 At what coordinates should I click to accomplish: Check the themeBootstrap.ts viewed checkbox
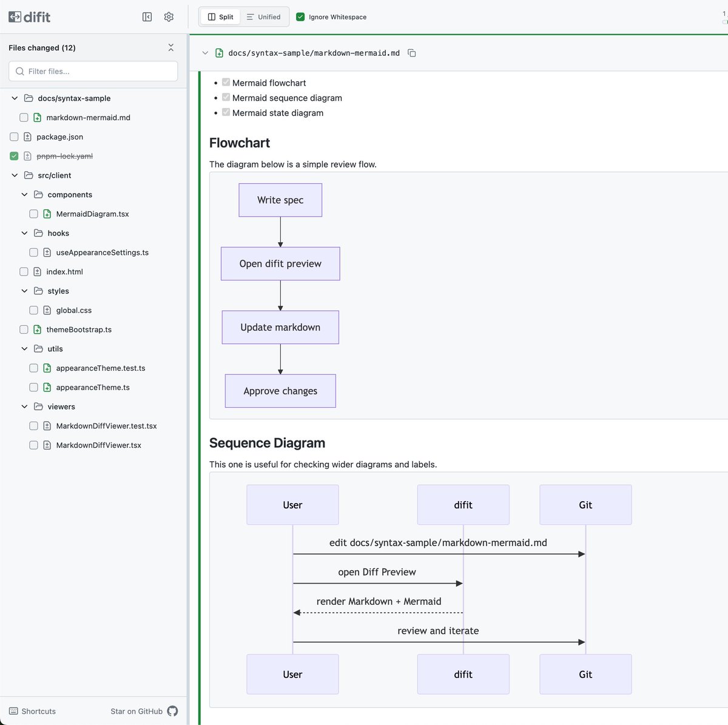point(24,329)
